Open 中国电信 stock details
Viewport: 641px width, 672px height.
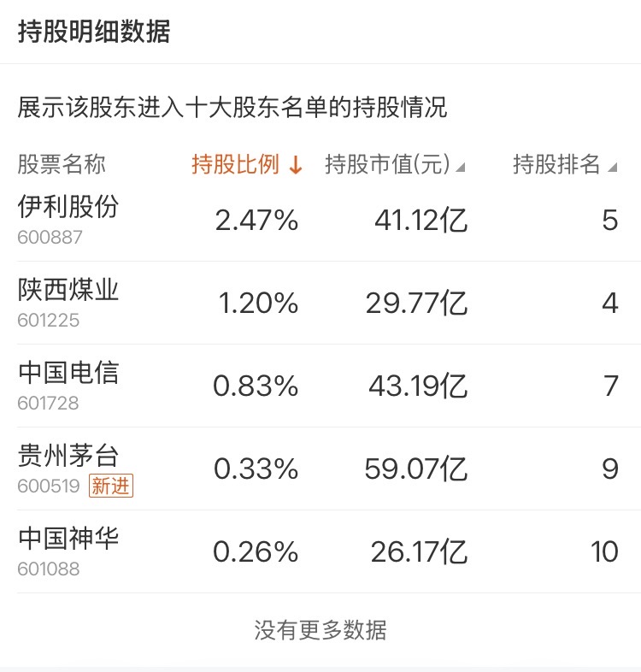coord(68,373)
